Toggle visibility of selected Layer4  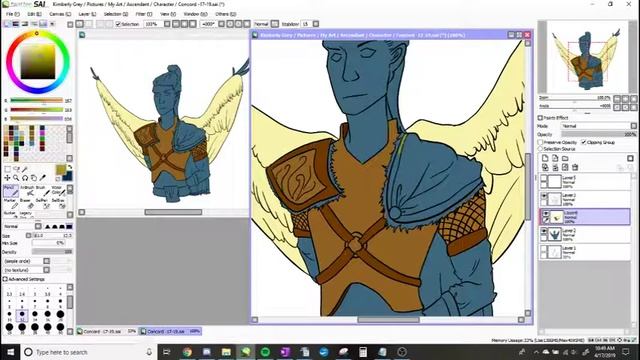click(546, 213)
